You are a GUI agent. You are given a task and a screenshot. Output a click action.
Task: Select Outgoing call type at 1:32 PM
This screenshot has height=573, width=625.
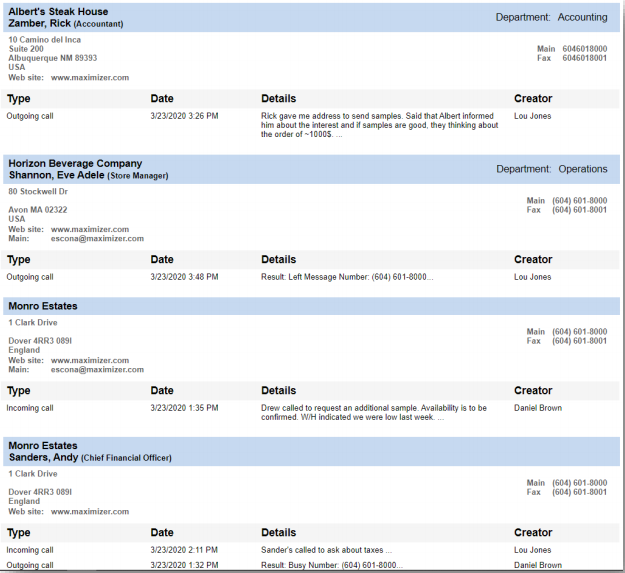tap(30, 565)
